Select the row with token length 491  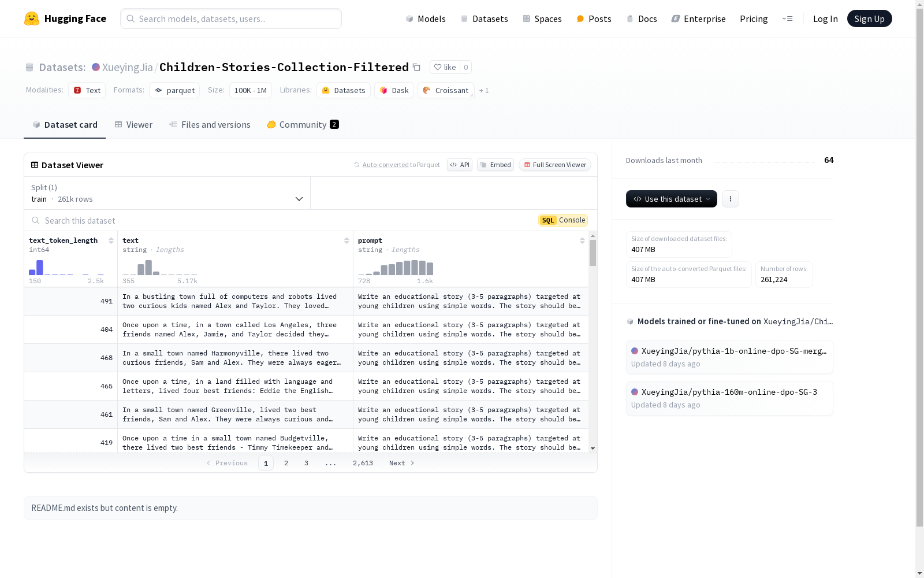click(307, 301)
